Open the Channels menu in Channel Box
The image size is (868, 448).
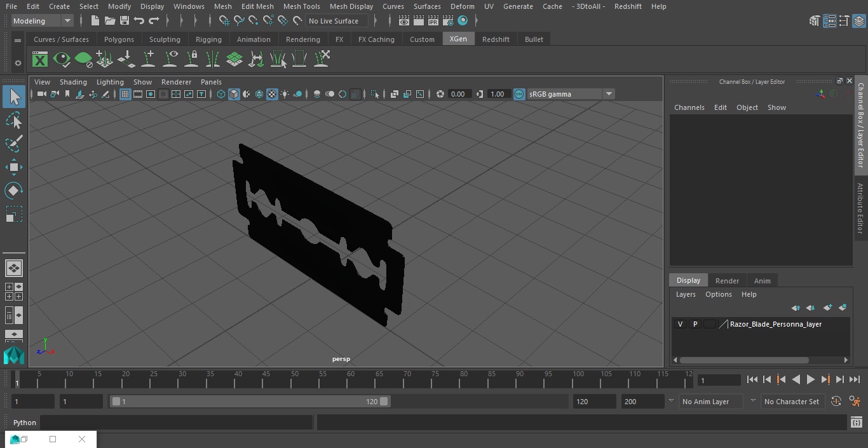[x=689, y=107]
